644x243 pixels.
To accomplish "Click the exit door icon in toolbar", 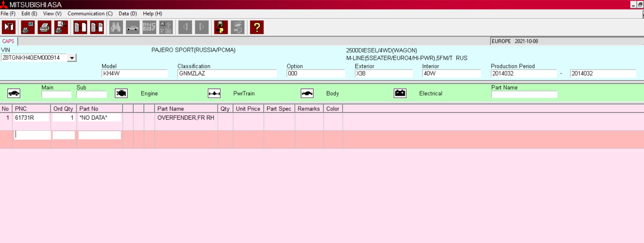I will [9, 27].
